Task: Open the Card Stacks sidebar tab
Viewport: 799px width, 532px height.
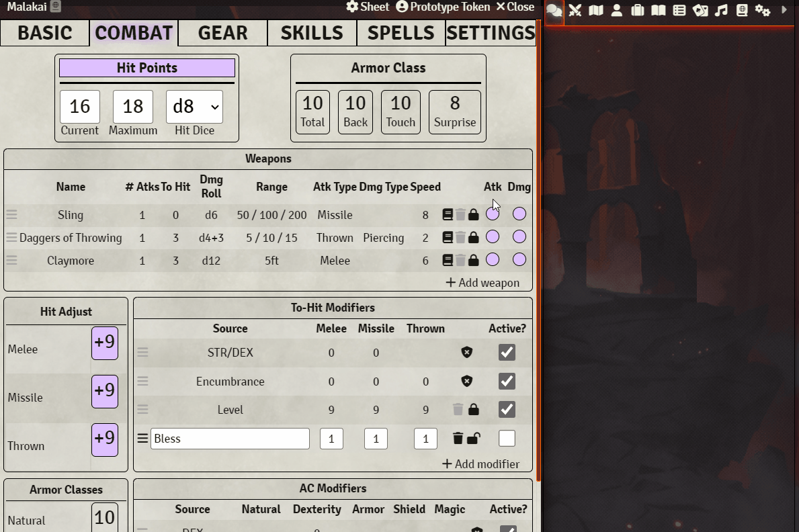Action: (x=700, y=10)
